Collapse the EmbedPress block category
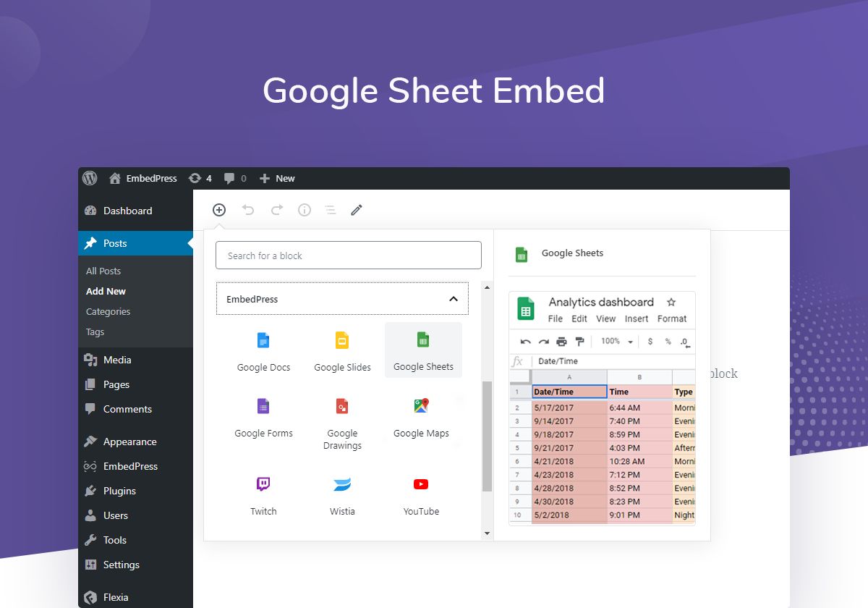Image resolution: width=868 pixels, height=608 pixels. point(454,298)
